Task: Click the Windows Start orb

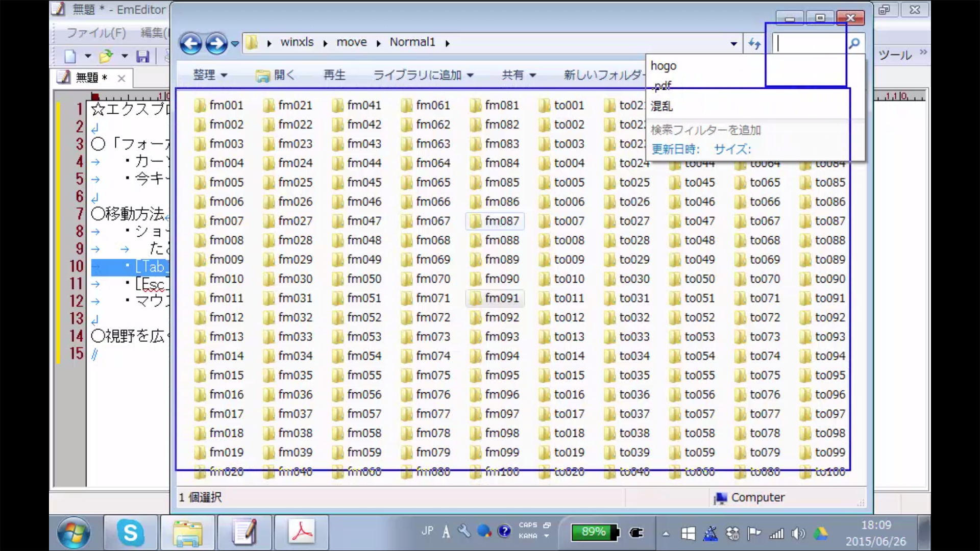Action: (74, 533)
